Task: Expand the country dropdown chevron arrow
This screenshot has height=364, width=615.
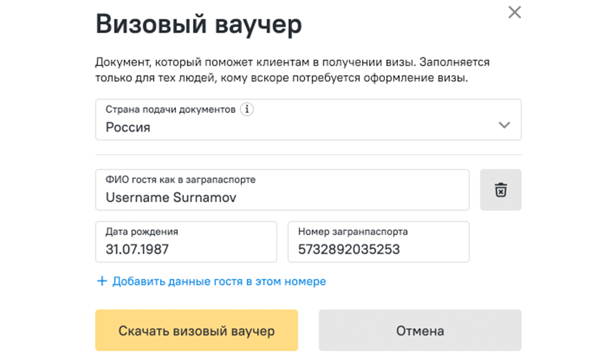Action: point(504,125)
